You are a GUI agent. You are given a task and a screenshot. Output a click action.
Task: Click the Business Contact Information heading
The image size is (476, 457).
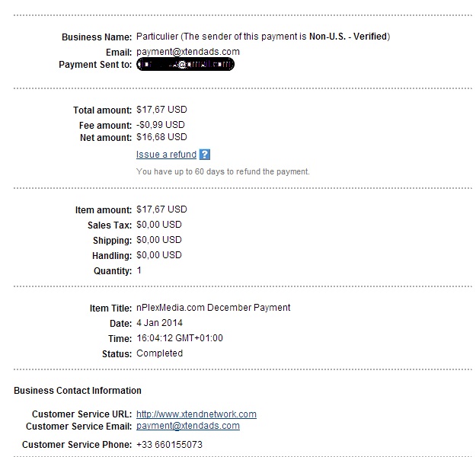(x=78, y=390)
